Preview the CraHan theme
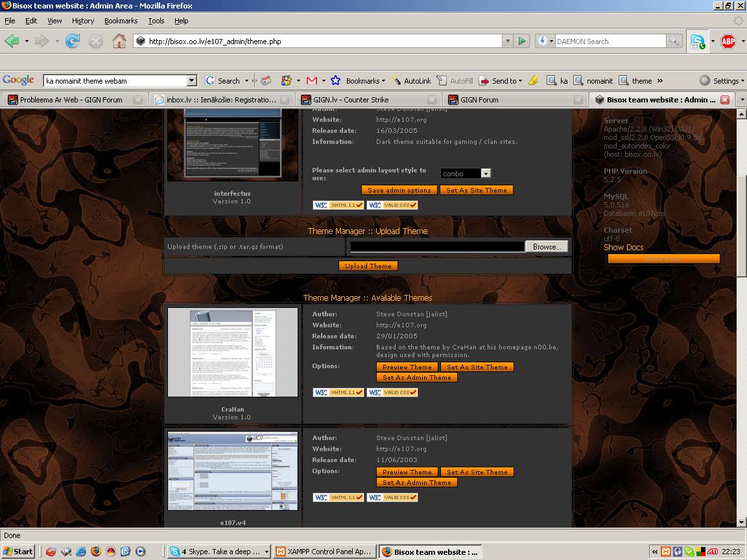 [407, 367]
